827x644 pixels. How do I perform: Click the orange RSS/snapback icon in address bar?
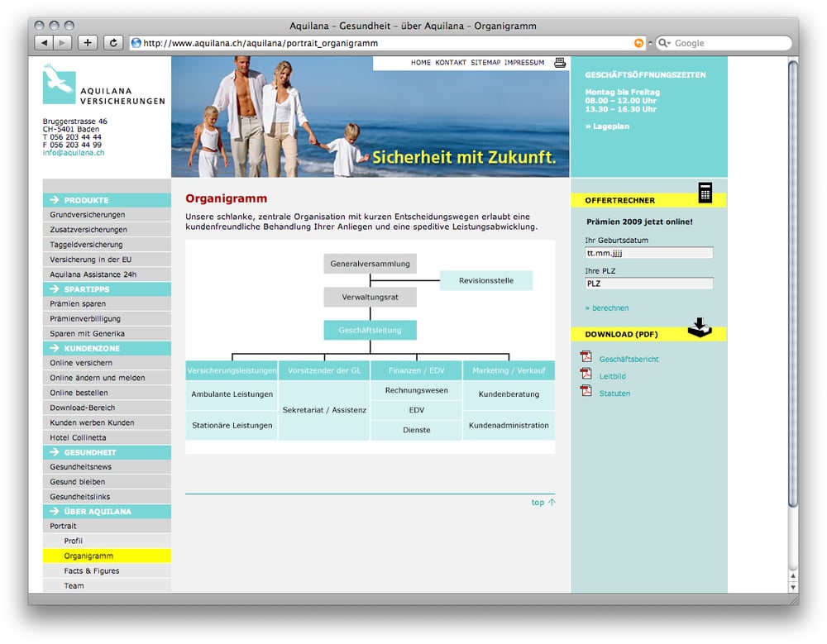638,43
